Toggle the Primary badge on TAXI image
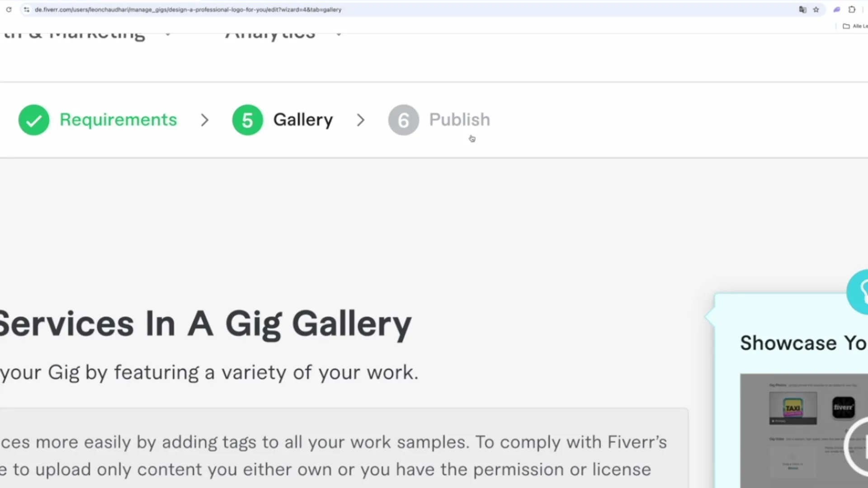868x488 pixels. click(778, 421)
